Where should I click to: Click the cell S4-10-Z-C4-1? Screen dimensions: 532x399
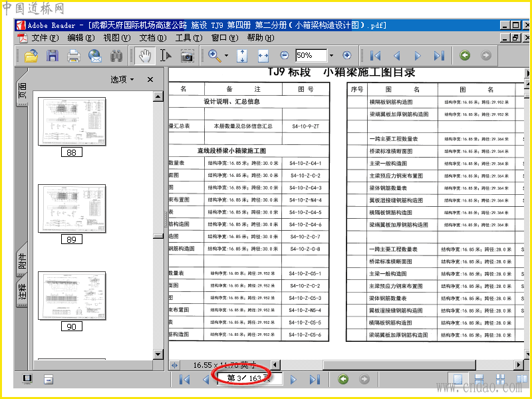(305, 163)
